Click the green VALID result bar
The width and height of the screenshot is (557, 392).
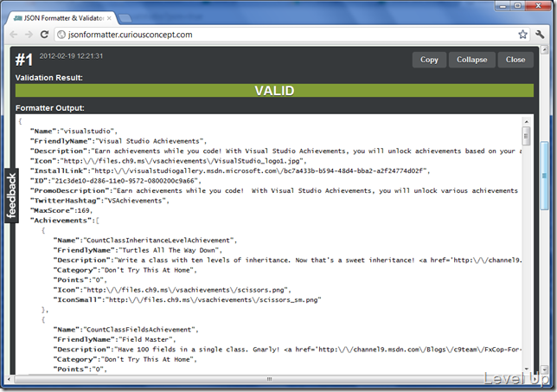coord(274,91)
